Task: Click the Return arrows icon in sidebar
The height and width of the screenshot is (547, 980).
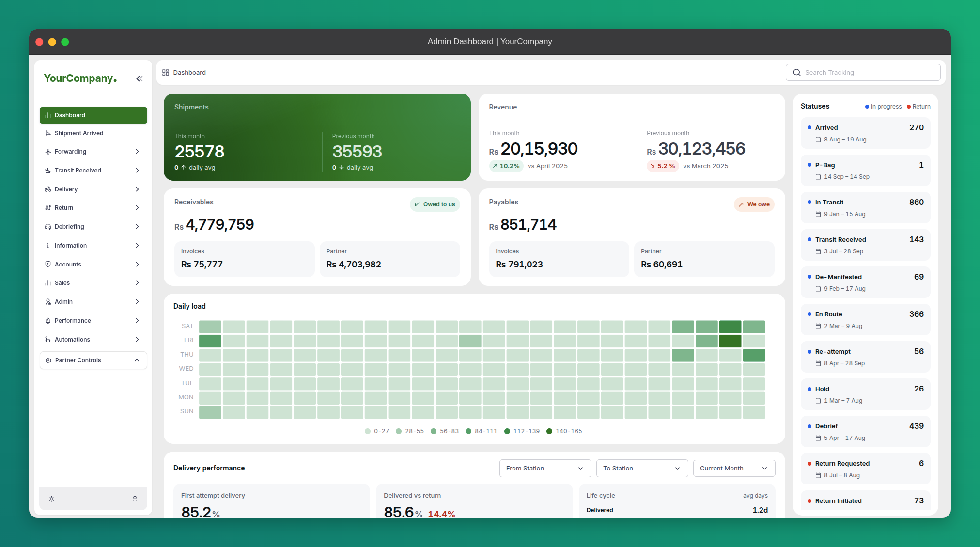Action: (x=48, y=208)
